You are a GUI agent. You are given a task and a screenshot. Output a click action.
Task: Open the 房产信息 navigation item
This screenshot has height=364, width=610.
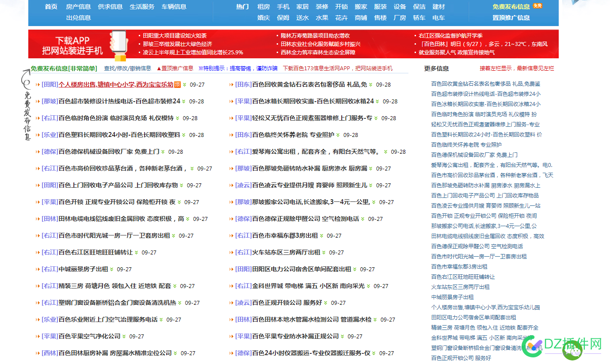(x=79, y=7)
